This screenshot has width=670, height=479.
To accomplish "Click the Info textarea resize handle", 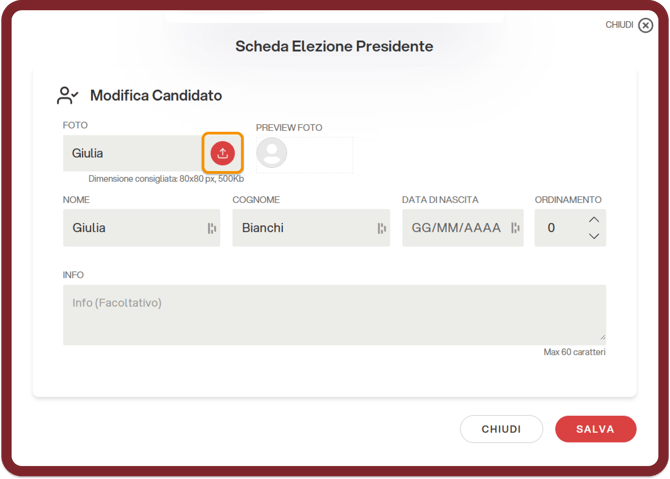I will 601,340.
